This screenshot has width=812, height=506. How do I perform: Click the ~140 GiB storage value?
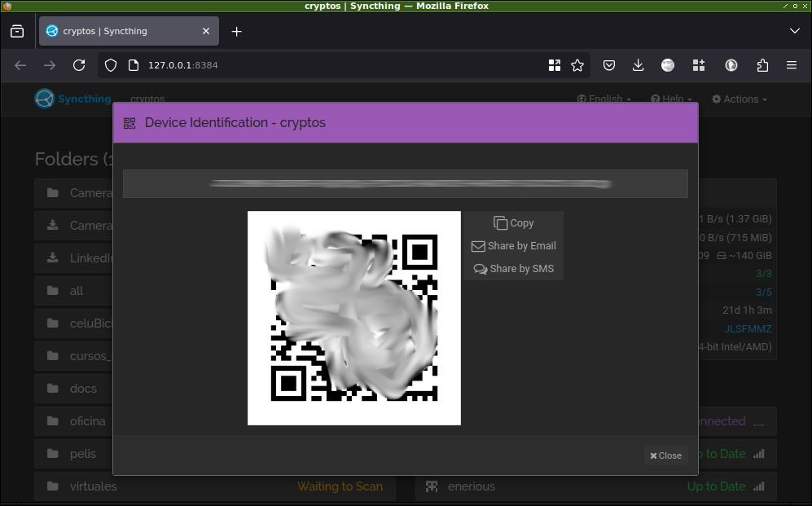tap(744, 256)
